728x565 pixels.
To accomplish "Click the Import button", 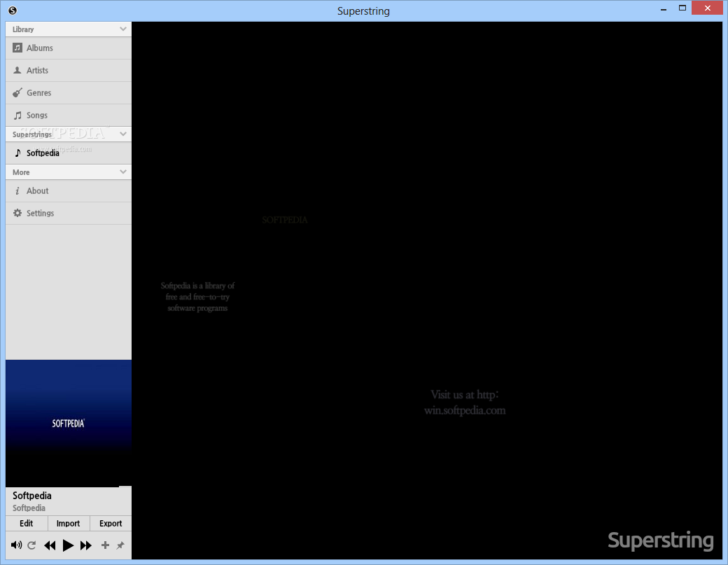I will tap(69, 523).
